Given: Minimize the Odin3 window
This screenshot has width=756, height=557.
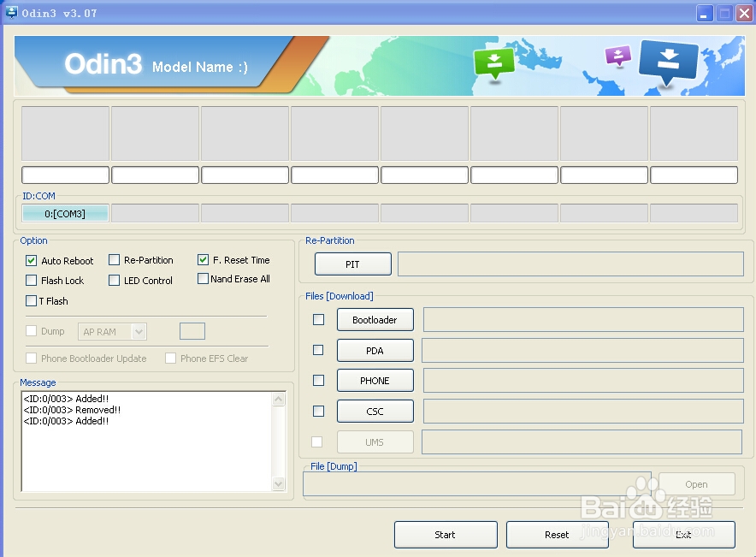Looking at the screenshot, I should point(705,14).
